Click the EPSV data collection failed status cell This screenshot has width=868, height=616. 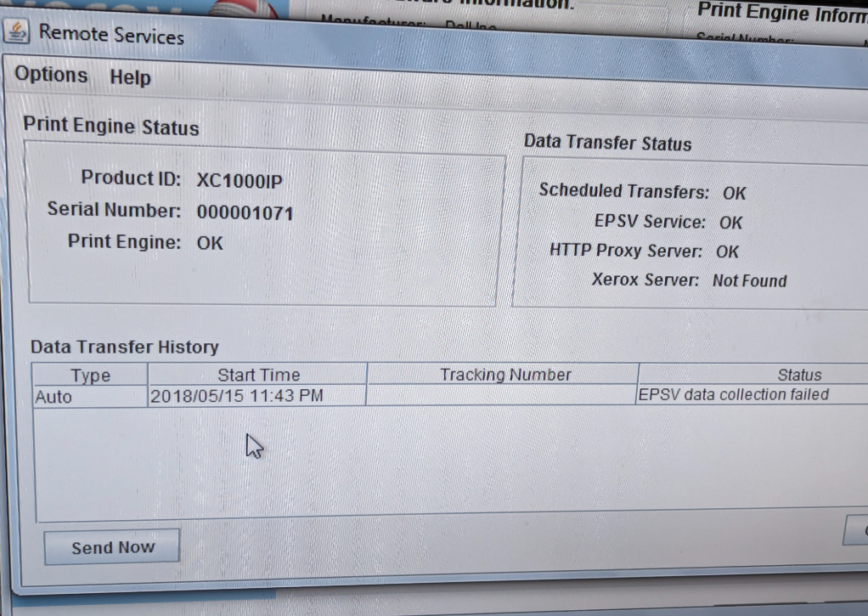[752, 394]
